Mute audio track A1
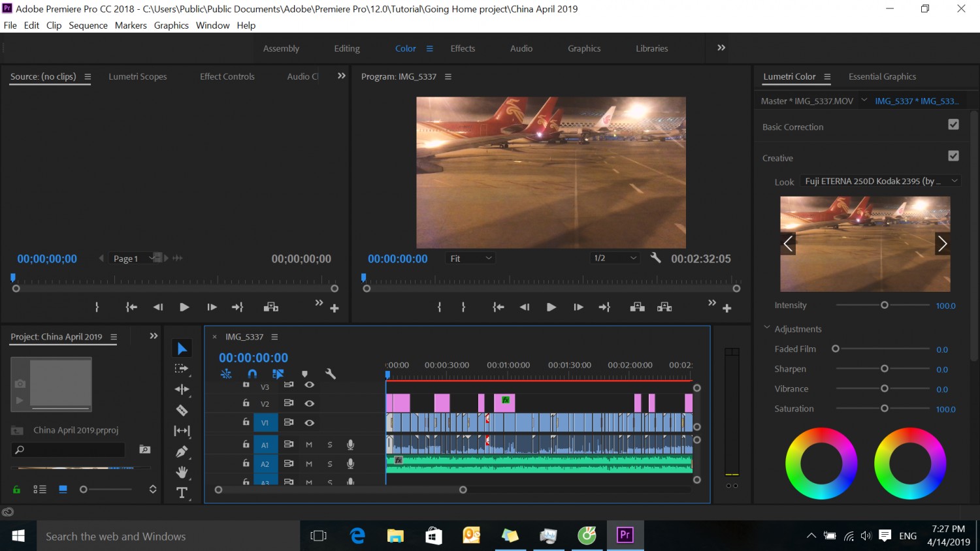980x551 pixels. (x=309, y=445)
